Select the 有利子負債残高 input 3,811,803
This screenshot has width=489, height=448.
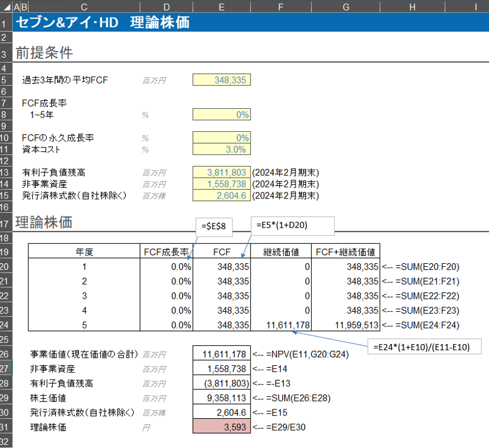pyautogui.click(x=221, y=172)
